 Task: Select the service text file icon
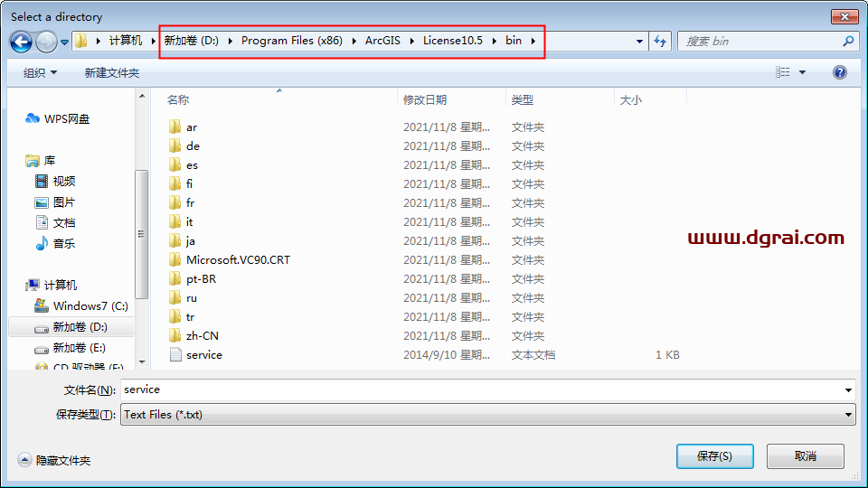[175, 354]
